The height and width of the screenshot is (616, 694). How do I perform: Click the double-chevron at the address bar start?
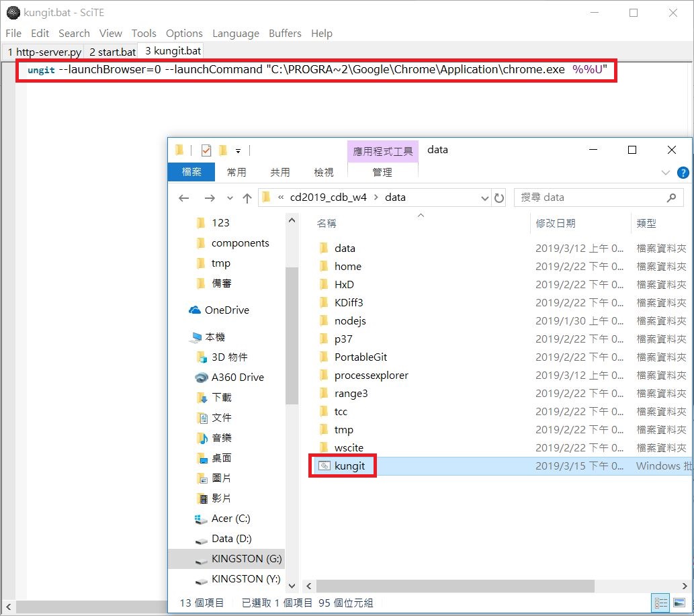click(x=281, y=197)
